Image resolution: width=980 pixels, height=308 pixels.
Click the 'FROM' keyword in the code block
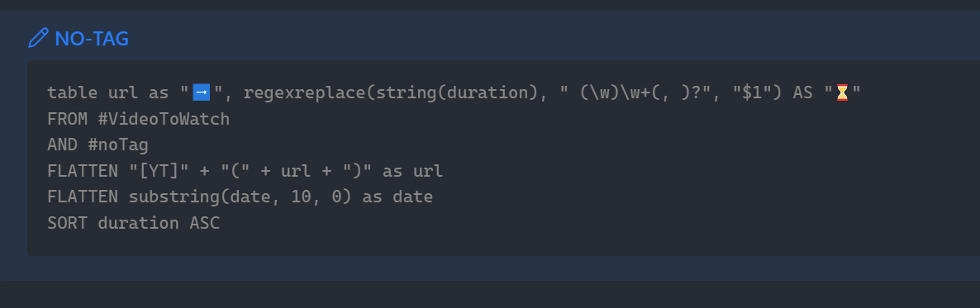(x=68, y=119)
